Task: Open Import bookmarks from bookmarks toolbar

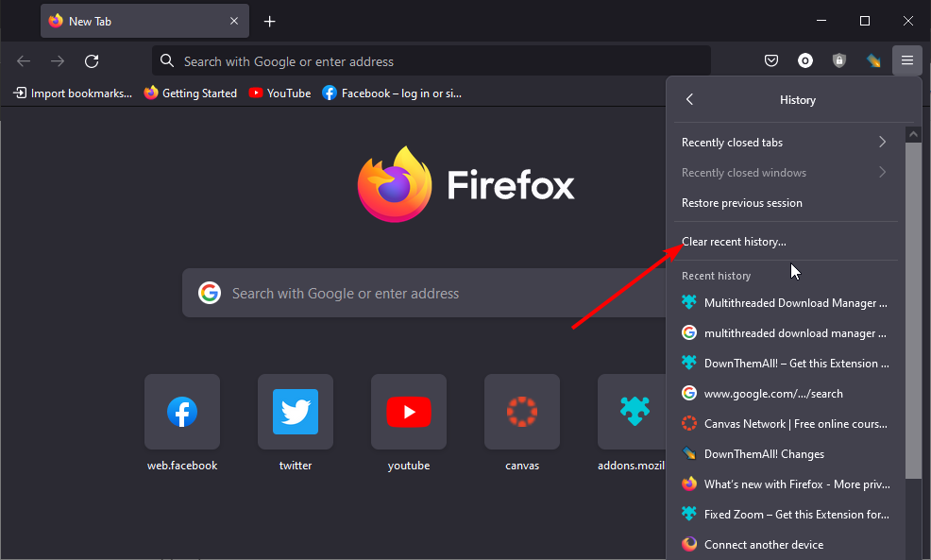Action: (73, 93)
